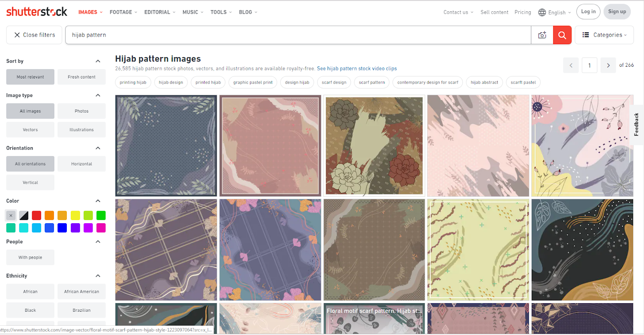The image size is (644, 335).
Task: Filter image type to Illustrations
Action: tap(82, 129)
